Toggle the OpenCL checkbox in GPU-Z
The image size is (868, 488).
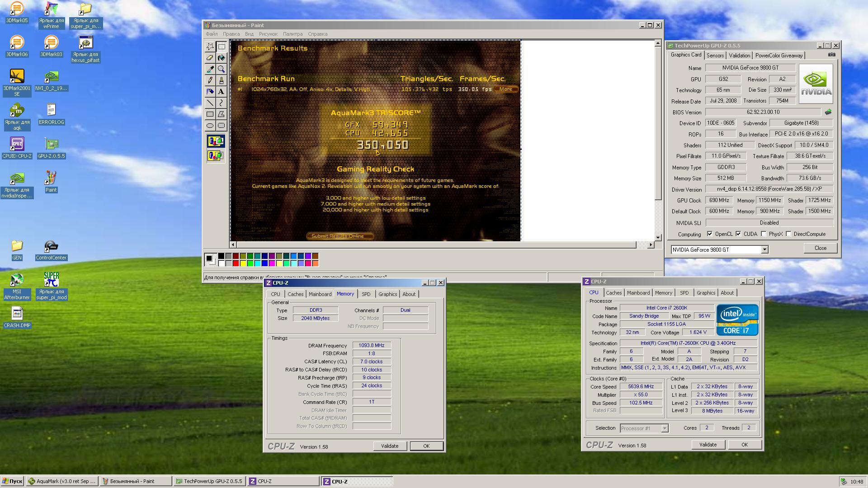[x=710, y=234]
